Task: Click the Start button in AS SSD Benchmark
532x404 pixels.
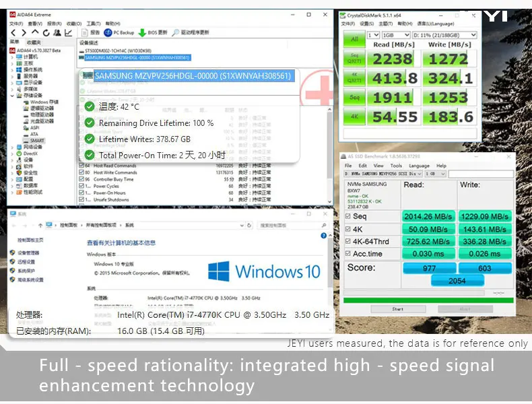Action: point(398,309)
